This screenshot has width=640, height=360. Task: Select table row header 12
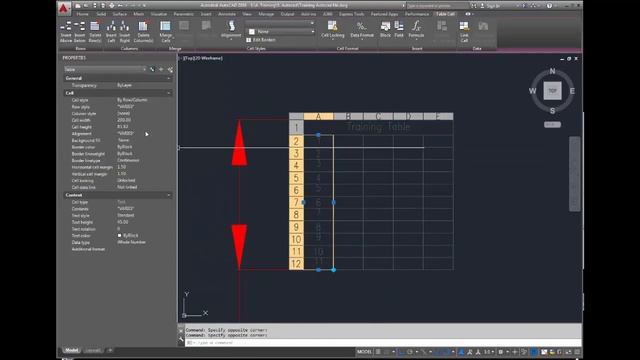296,264
